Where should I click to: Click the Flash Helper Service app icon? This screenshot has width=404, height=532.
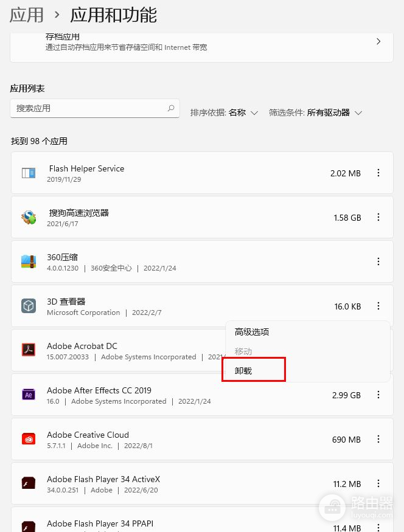29,173
